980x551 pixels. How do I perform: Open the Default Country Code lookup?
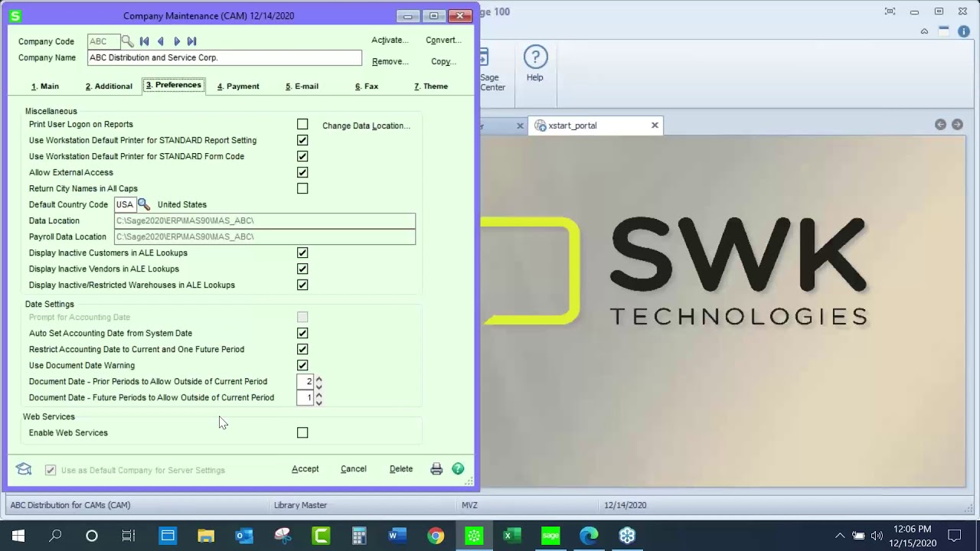pyautogui.click(x=144, y=204)
